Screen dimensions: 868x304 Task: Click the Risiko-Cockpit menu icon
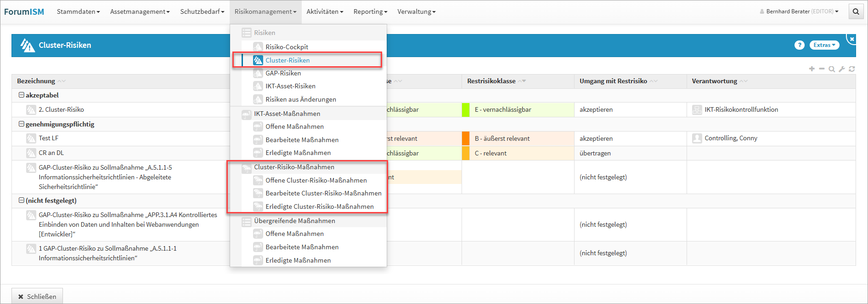[x=258, y=47]
